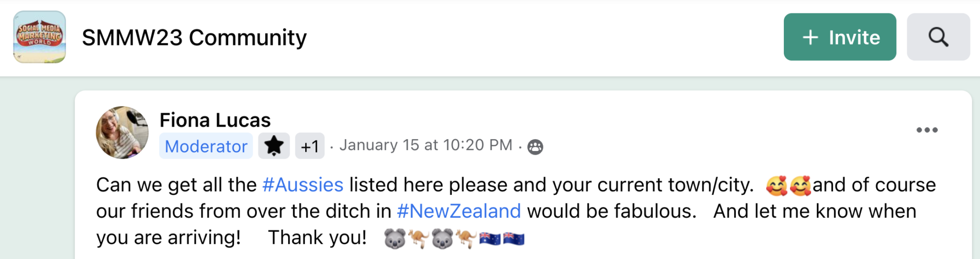Click the plus icon in Invite button
The image size is (980, 259).
coord(810,37)
